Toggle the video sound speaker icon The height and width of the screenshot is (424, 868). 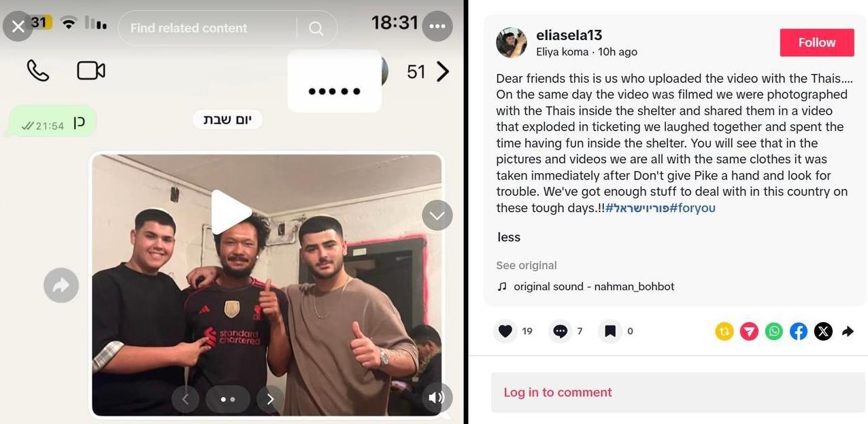coord(437,397)
